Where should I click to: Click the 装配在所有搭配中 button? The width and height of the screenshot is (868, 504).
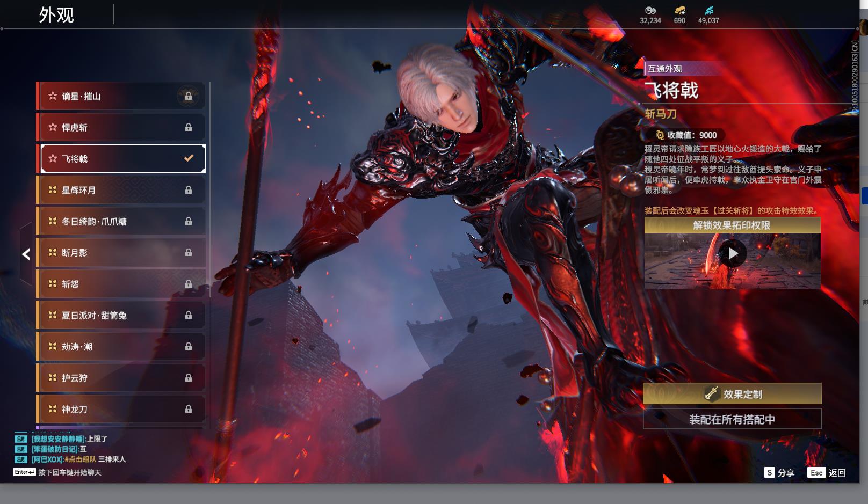tap(732, 419)
